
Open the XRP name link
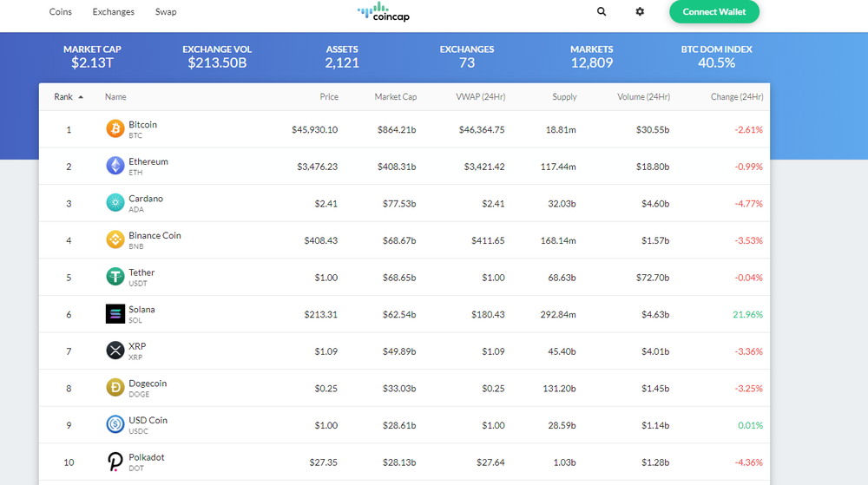click(x=137, y=346)
